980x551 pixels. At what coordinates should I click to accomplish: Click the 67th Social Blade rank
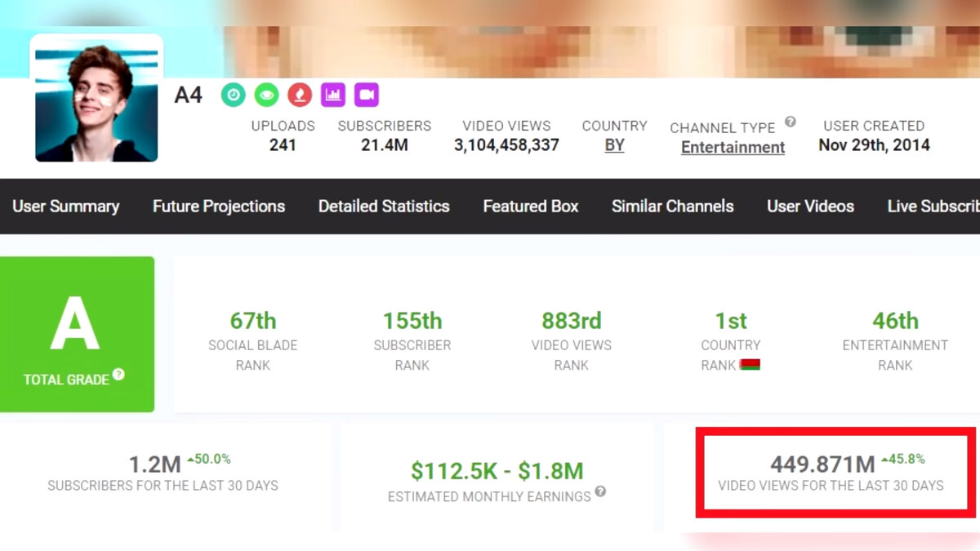(253, 321)
